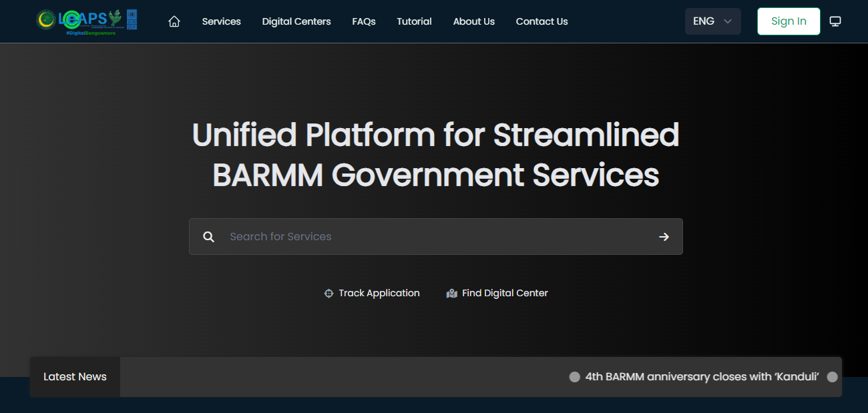Click the 4th BARMM anniversary news headline
The width and height of the screenshot is (868, 413).
[x=702, y=376]
